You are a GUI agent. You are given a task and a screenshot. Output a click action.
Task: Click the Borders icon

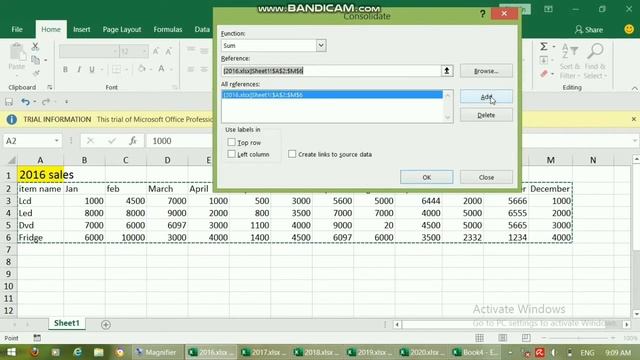pos(116,69)
